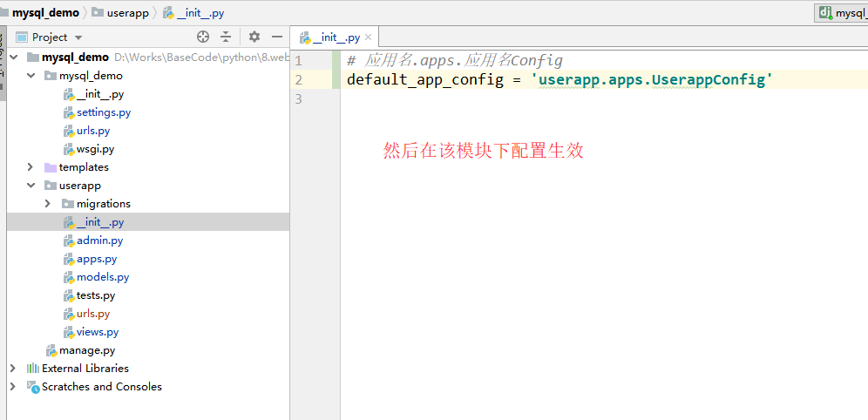This screenshot has height=420, width=868.
Task: Click the comment on editor line 1
Action: click(x=455, y=60)
